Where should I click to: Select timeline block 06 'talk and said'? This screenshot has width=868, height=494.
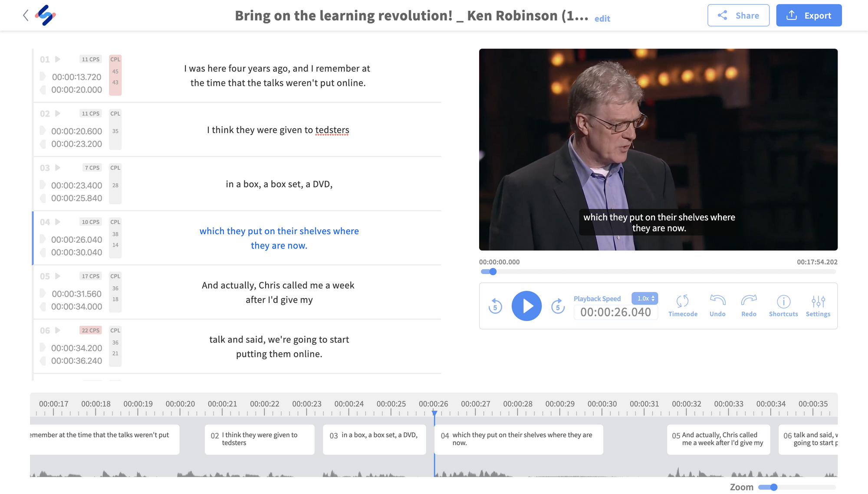coord(808,439)
